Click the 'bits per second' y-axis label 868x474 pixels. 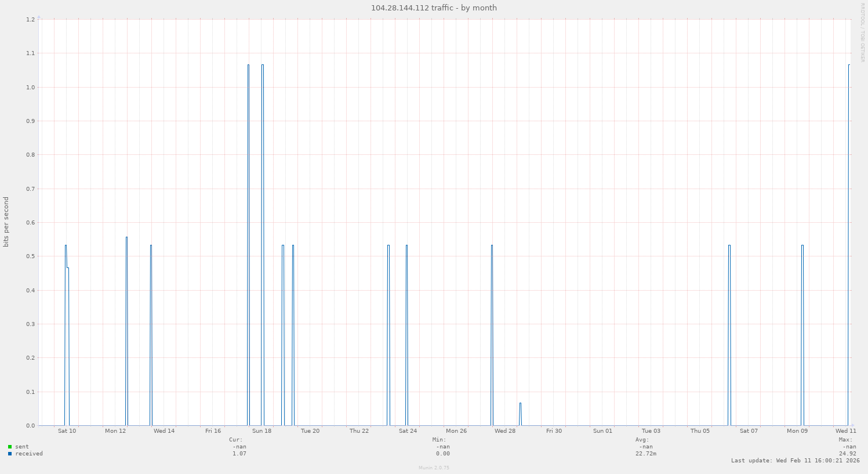pos(6,222)
